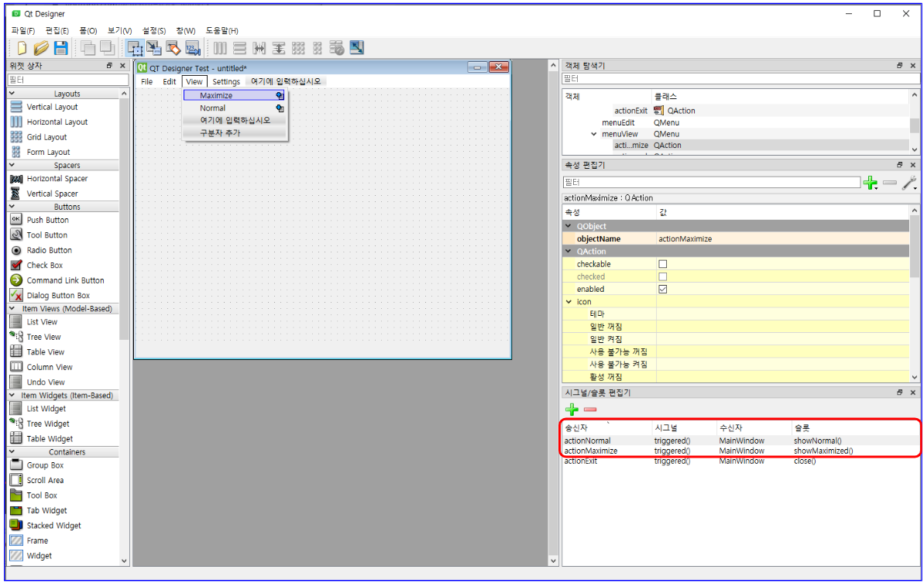
Task: Collapse the Buttons category
Action: pyautogui.click(x=12, y=206)
